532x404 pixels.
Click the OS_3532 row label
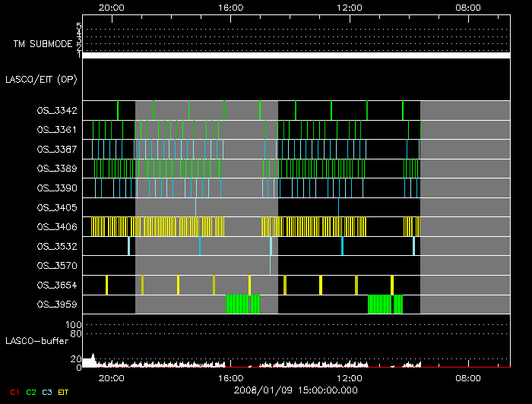57,246
